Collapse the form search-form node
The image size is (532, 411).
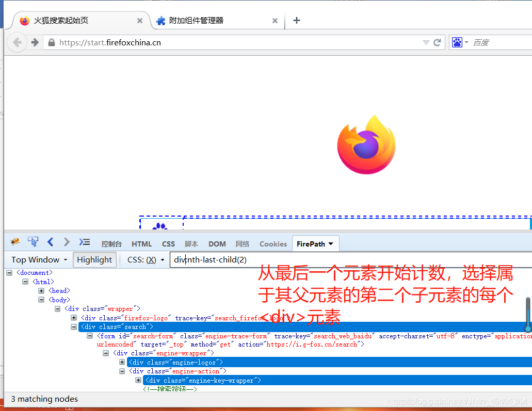tap(90, 336)
